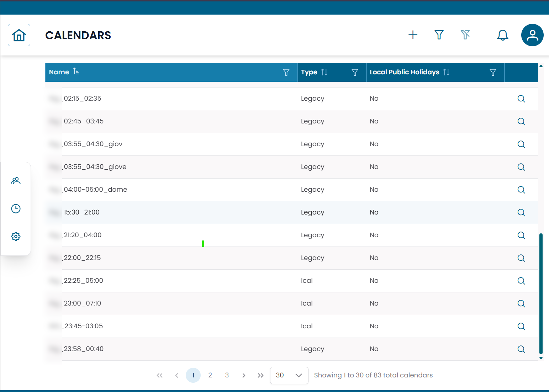
Task: View details for 02:15_02:35 calendar
Action: click(x=521, y=99)
